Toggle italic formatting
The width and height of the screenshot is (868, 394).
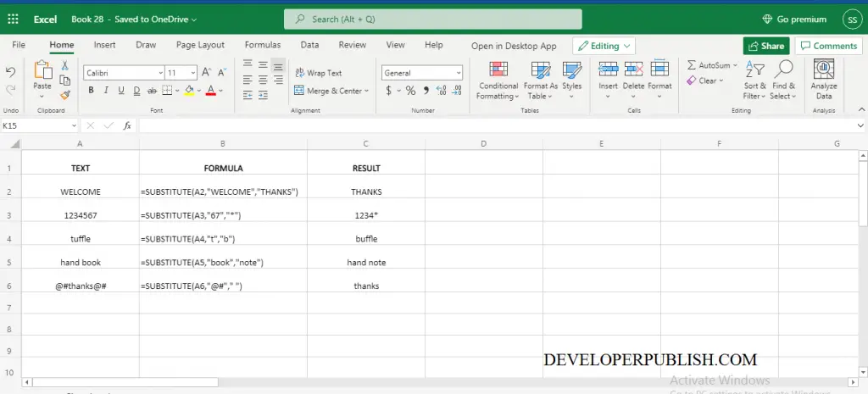point(106,90)
